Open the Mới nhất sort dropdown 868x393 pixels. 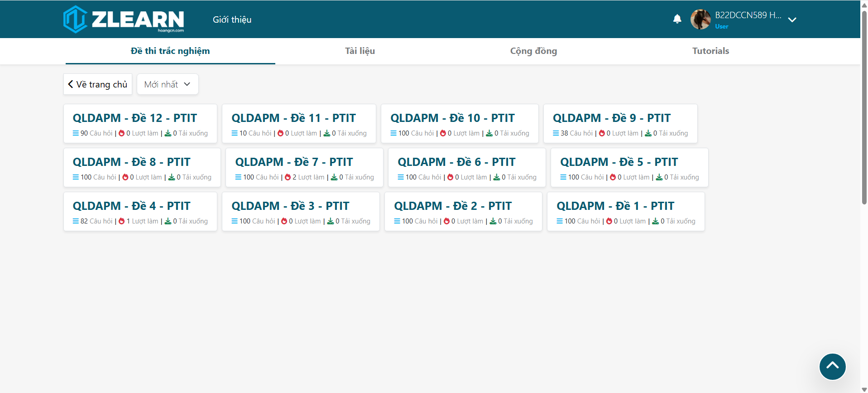(x=168, y=84)
